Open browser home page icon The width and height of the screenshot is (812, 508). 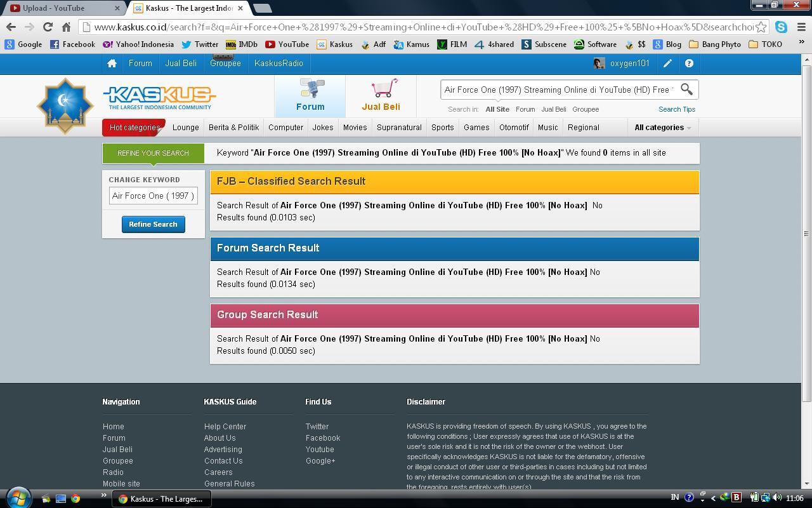pos(66,27)
